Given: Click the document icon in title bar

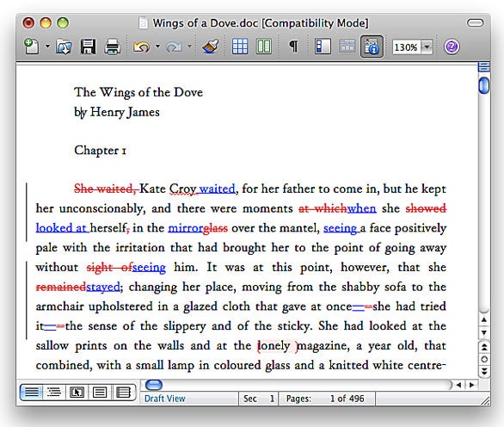Looking at the screenshot, I should tap(143, 23).
